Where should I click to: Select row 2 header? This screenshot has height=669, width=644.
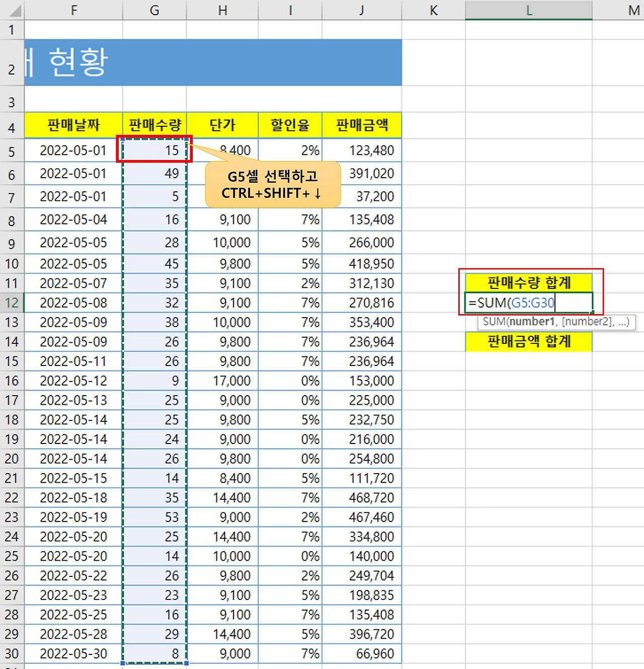[x=12, y=62]
